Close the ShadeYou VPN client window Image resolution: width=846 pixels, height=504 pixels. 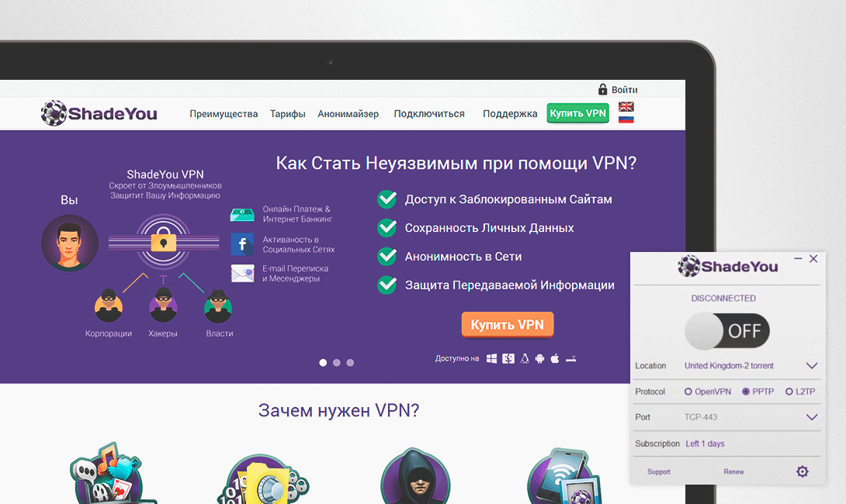pos(813,259)
